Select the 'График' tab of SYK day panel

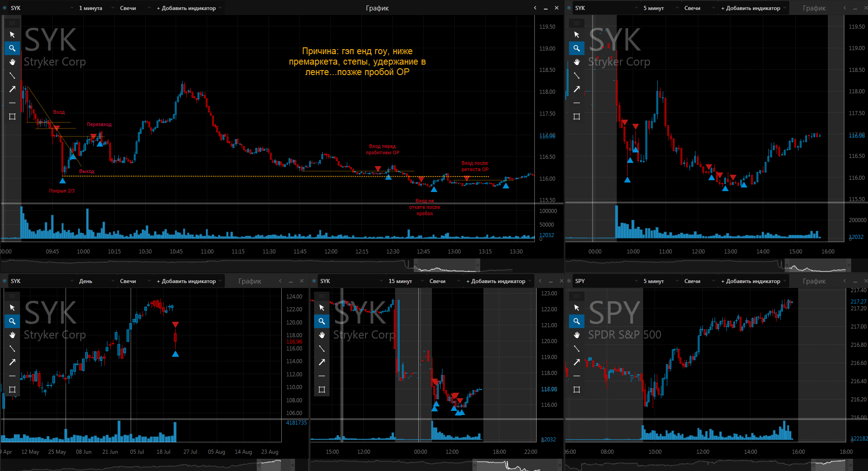250,281
